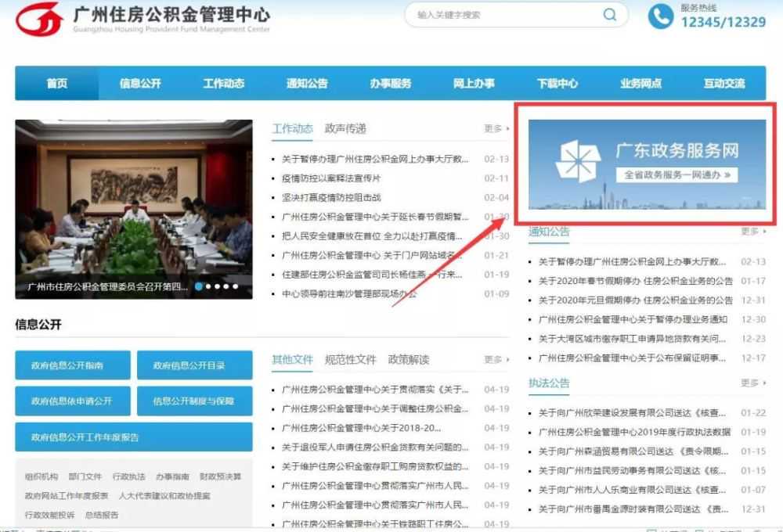Switch to the 政声传递 tab
This screenshot has width=783, height=532.
pyautogui.click(x=344, y=129)
